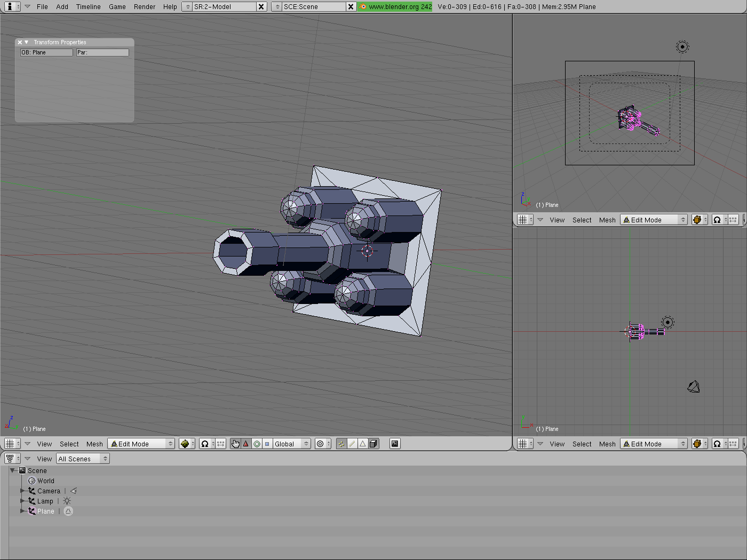Enable vertex select mode in the large viewport header
Image resolution: width=747 pixels, height=560 pixels.
(341, 444)
